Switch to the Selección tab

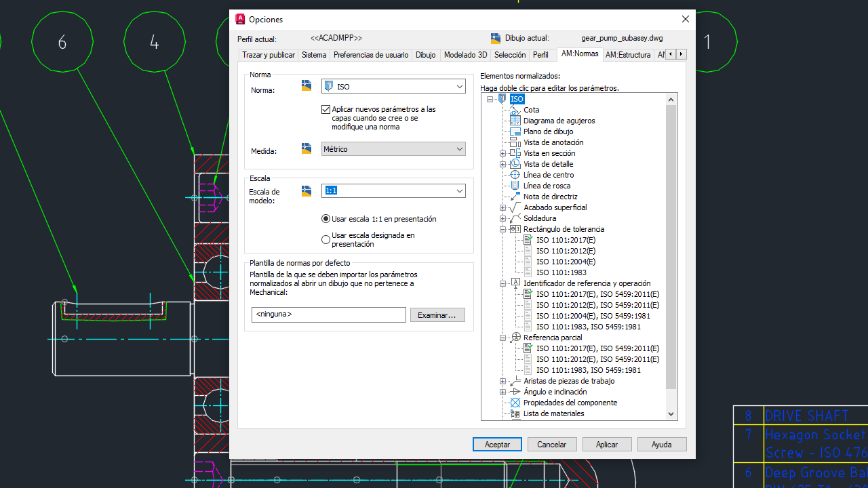pos(510,55)
